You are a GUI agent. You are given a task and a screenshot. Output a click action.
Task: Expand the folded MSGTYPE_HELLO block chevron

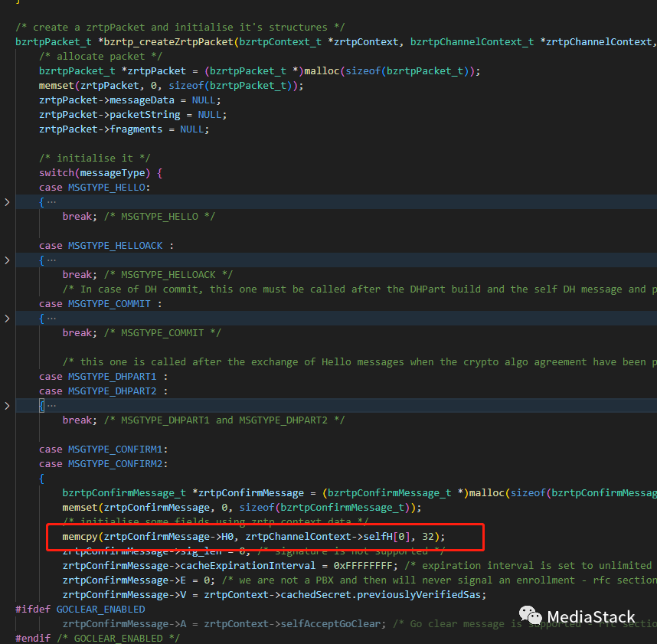pyautogui.click(x=7, y=202)
